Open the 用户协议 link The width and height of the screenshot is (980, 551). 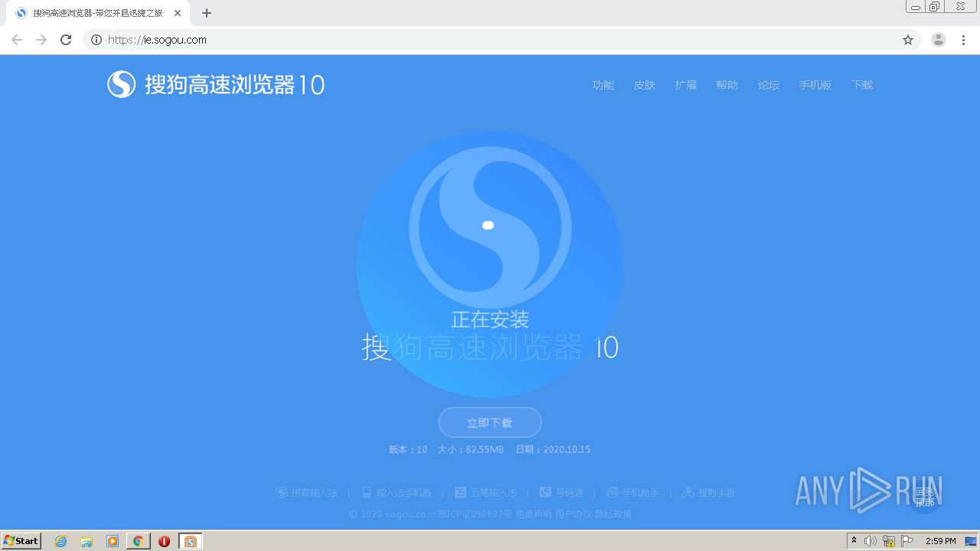pos(573,514)
